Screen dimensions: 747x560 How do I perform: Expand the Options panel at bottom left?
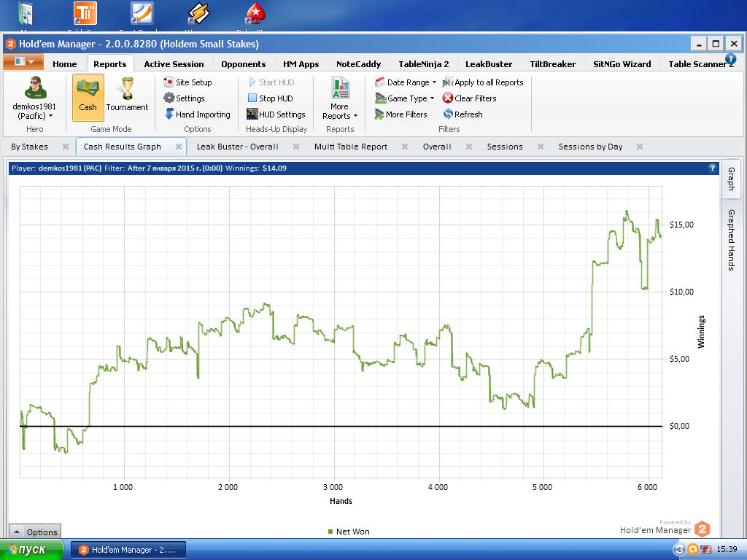pyautogui.click(x=35, y=532)
